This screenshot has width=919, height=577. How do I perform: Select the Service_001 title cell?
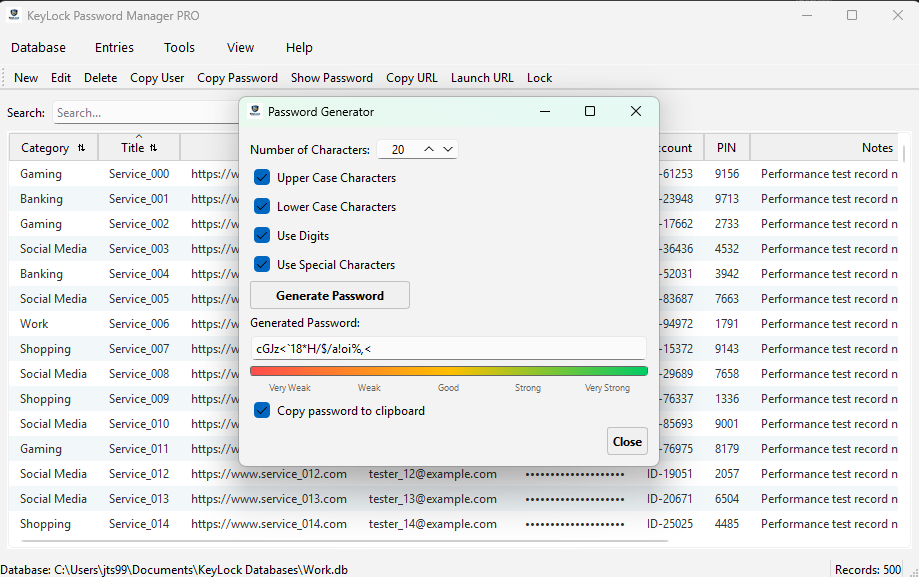point(139,199)
